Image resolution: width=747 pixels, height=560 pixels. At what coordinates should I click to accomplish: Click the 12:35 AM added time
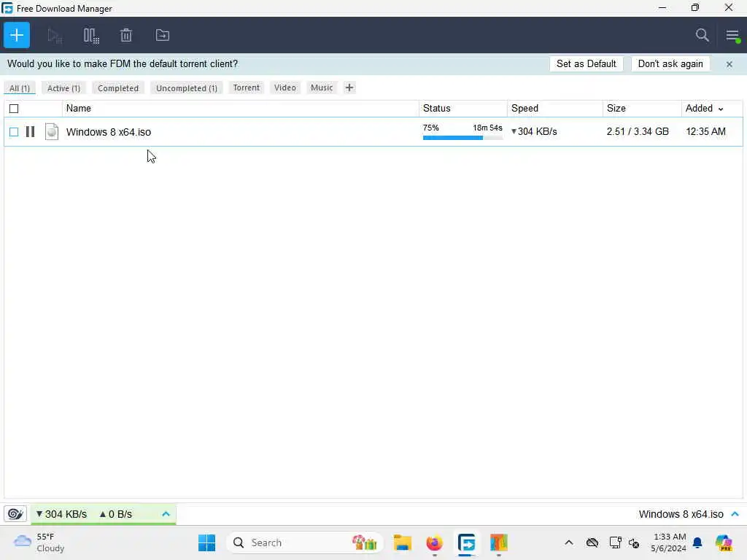(705, 131)
